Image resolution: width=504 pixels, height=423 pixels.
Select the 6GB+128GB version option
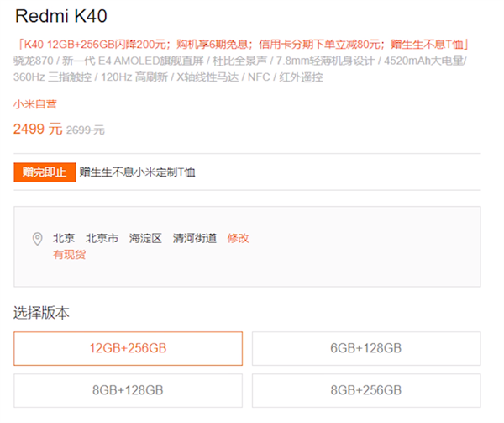coord(366,348)
